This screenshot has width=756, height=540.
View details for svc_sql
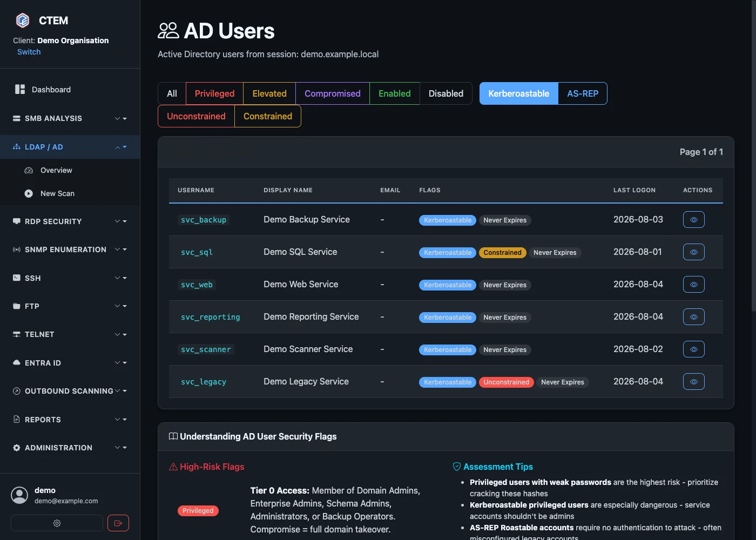point(694,252)
